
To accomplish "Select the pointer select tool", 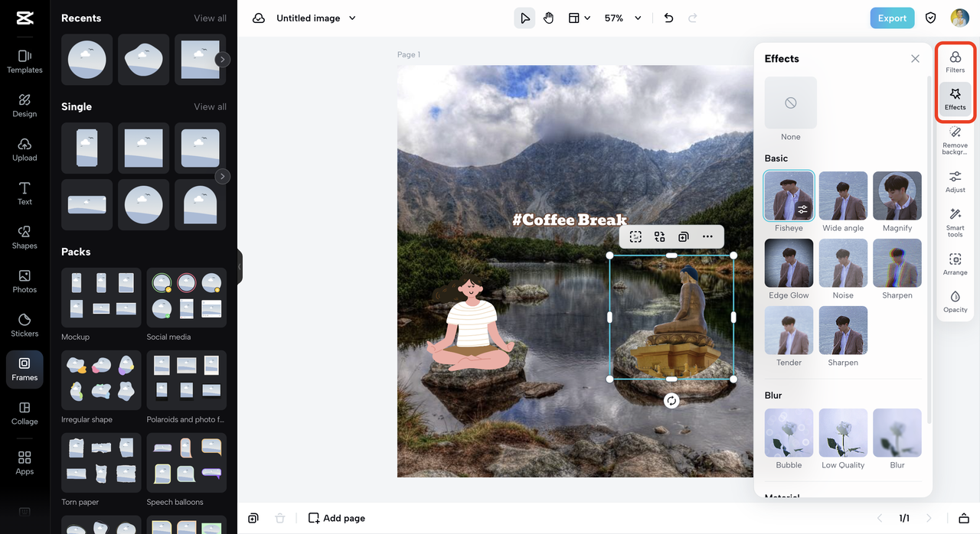I will [x=524, y=18].
